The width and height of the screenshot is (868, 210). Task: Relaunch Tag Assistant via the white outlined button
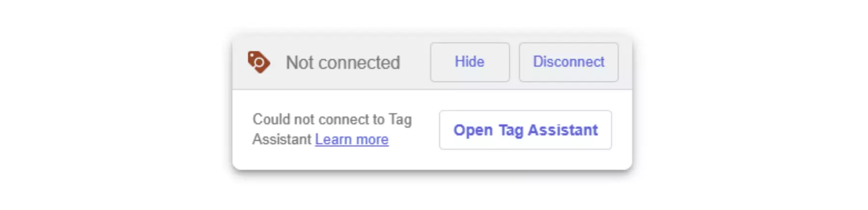(x=525, y=130)
